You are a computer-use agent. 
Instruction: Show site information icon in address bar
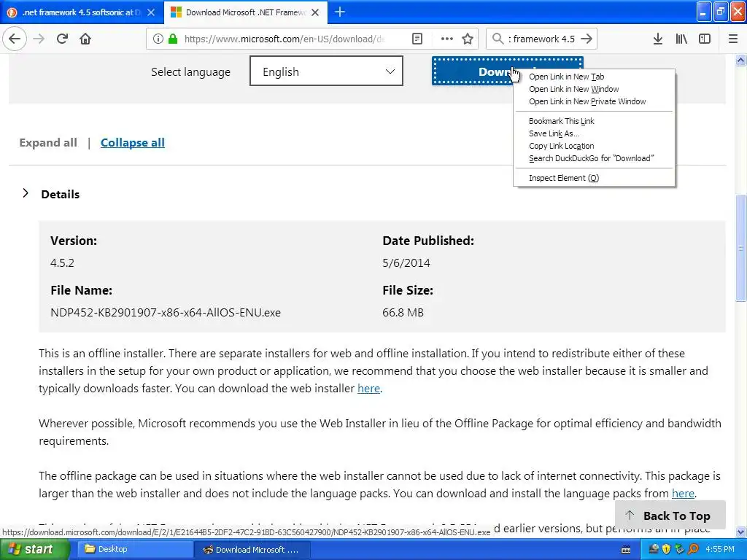(158, 39)
